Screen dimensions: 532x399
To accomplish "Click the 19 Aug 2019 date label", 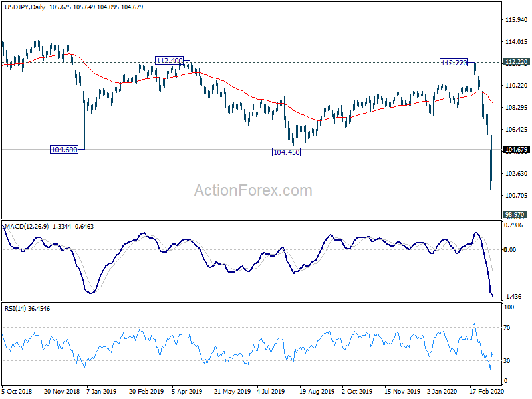I will click(x=317, y=392).
